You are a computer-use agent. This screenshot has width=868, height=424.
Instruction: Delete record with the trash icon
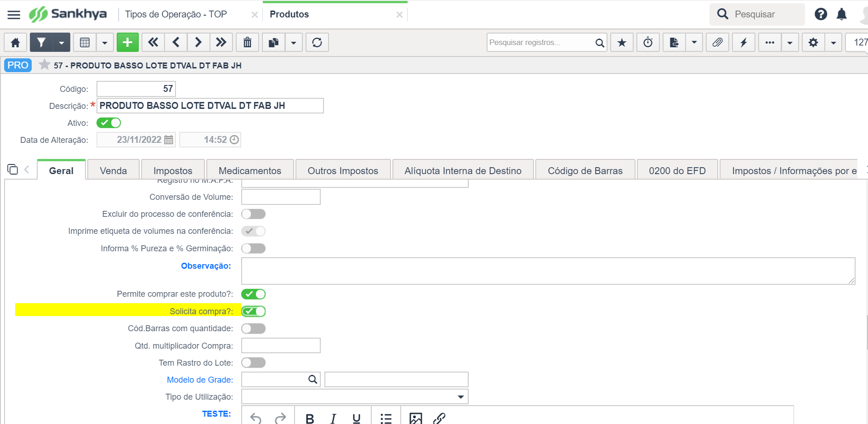(x=247, y=42)
